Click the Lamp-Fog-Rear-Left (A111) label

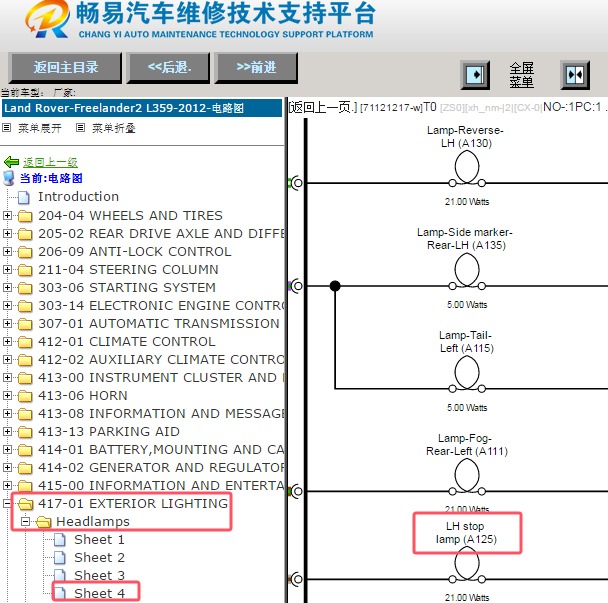pyautogui.click(x=466, y=444)
